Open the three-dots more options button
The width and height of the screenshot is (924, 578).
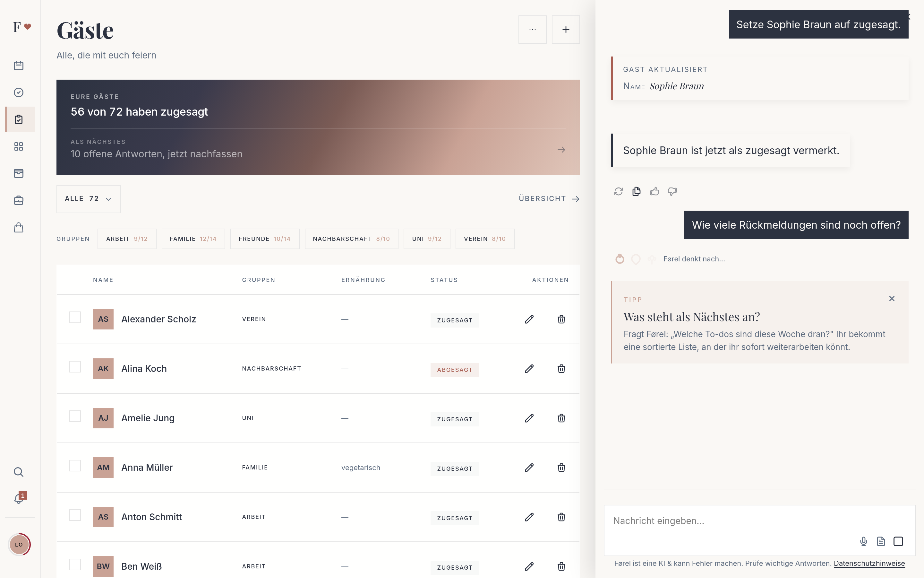[x=532, y=30]
